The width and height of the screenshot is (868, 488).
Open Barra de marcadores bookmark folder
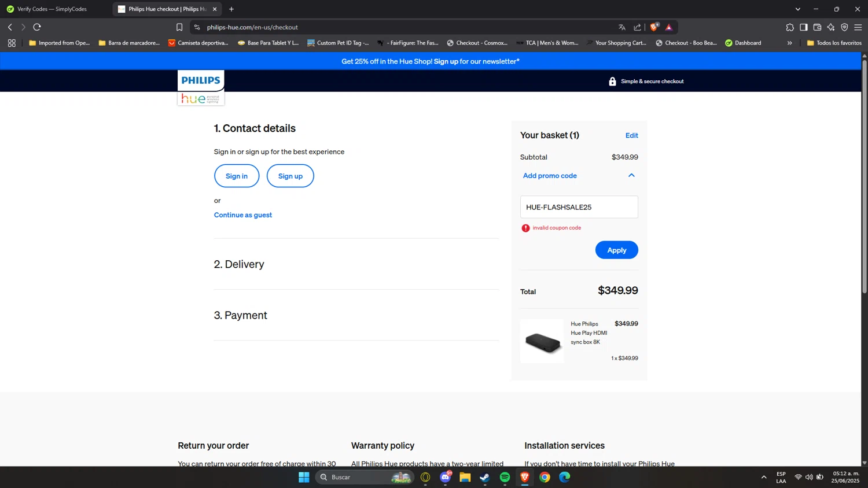click(x=129, y=43)
